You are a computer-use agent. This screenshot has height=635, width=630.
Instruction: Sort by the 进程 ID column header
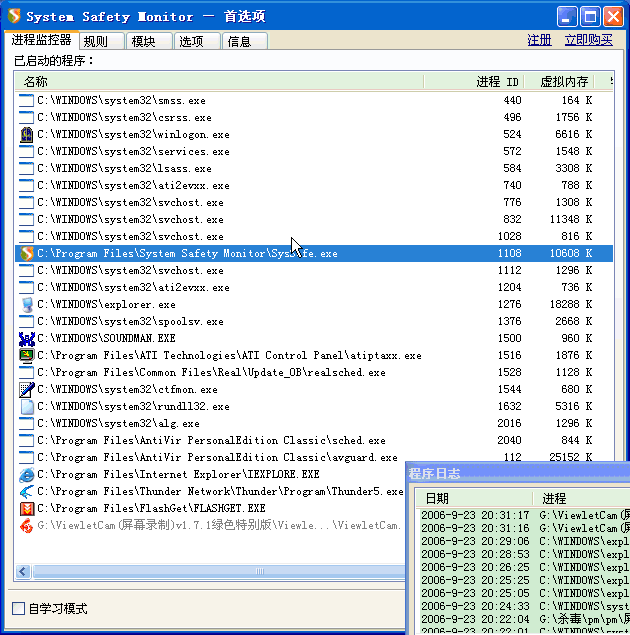pos(474,82)
